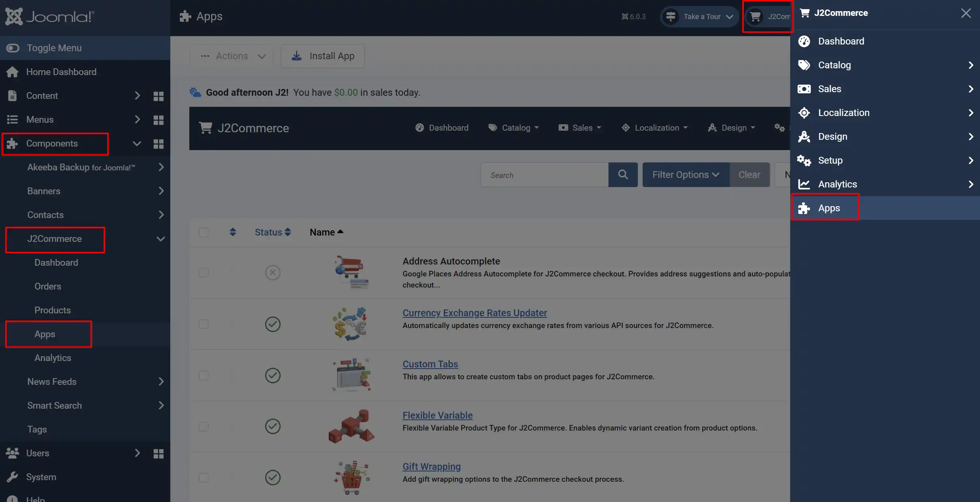Image resolution: width=980 pixels, height=502 pixels.
Task: Collapse the Components sidebar menu arrow
Action: pyautogui.click(x=137, y=143)
